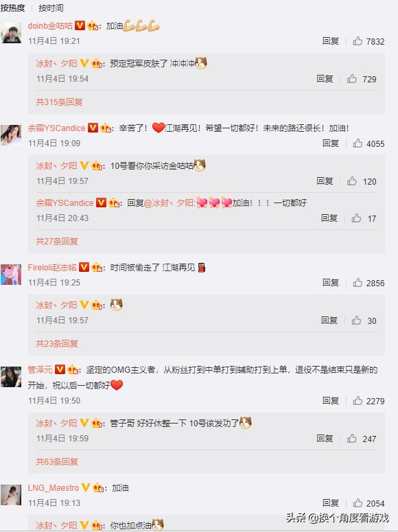Expand 共23条回复 thread

tap(57, 343)
